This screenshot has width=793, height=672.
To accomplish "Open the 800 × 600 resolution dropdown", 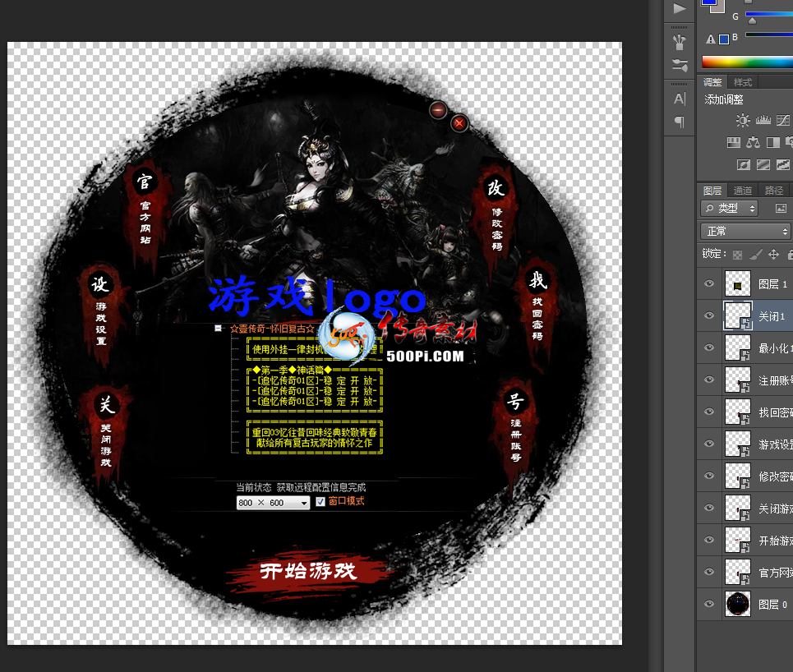I will coord(273,503).
